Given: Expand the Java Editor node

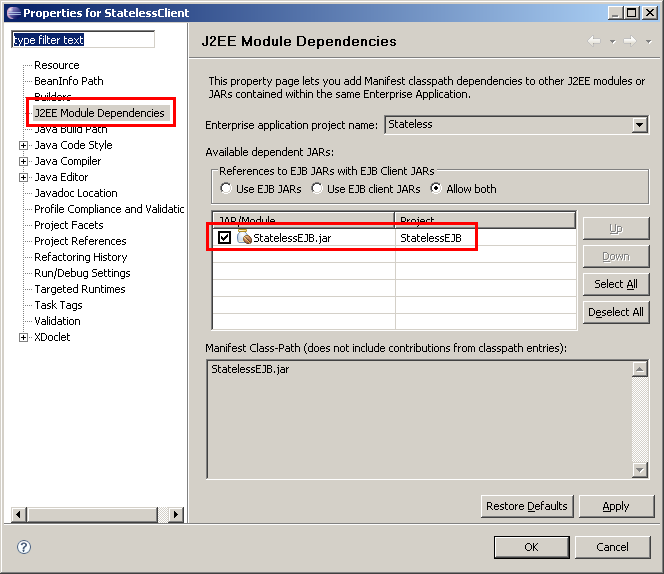Looking at the screenshot, I should tap(23, 177).
